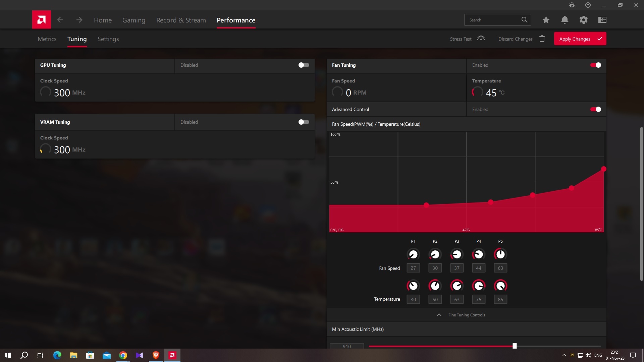Screen dimensions: 644x362
Task: Disable the Advanced Control toggle
Action: pyautogui.click(x=596, y=109)
